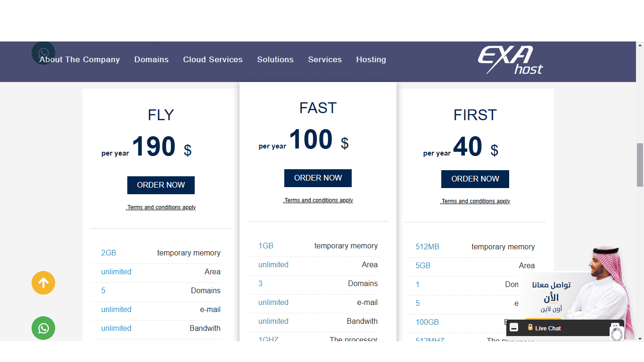
Task: Open FLY plan terms and conditions
Action: tap(161, 207)
